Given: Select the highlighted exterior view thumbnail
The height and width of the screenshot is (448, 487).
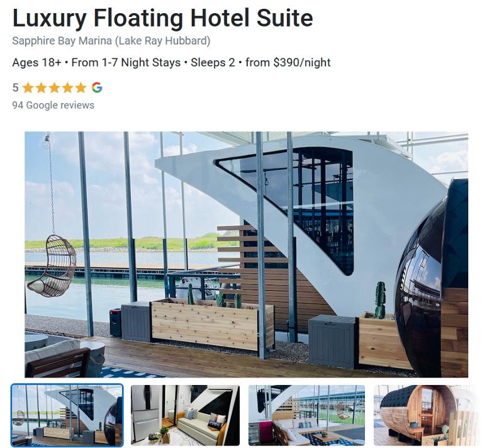Looking at the screenshot, I should coord(67,415).
